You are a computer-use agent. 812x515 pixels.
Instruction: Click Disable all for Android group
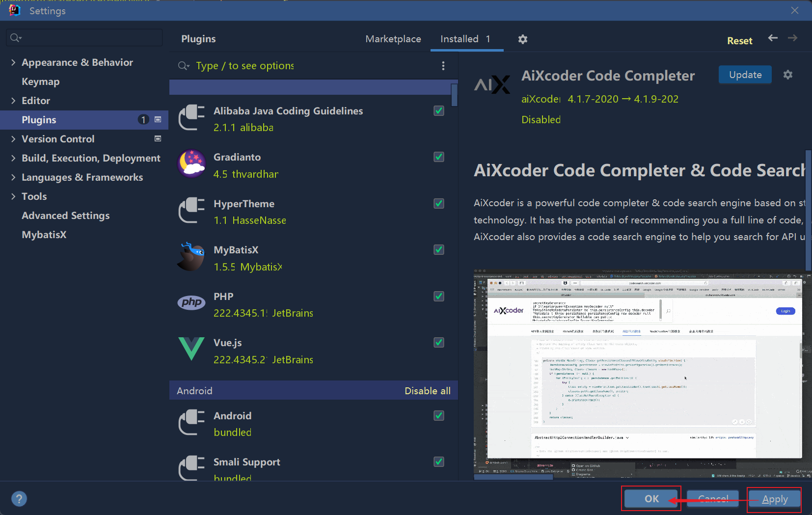[x=427, y=391]
